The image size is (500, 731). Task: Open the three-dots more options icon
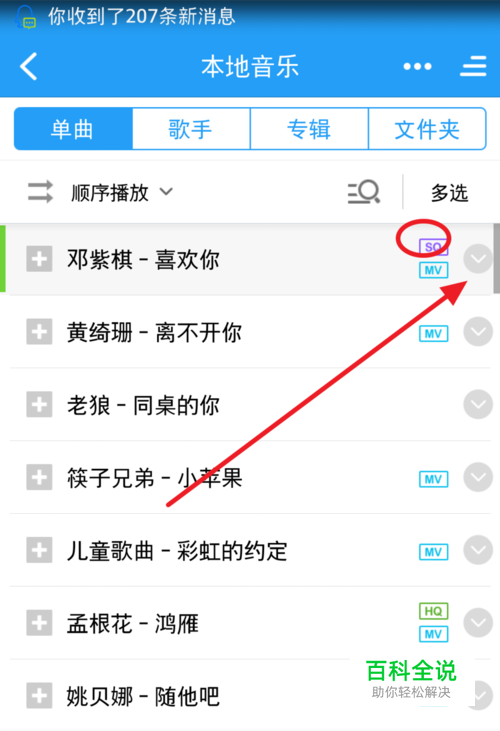pos(417,66)
